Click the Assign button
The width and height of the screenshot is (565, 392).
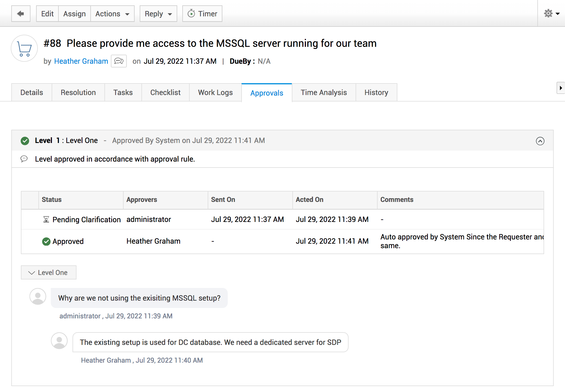74,14
